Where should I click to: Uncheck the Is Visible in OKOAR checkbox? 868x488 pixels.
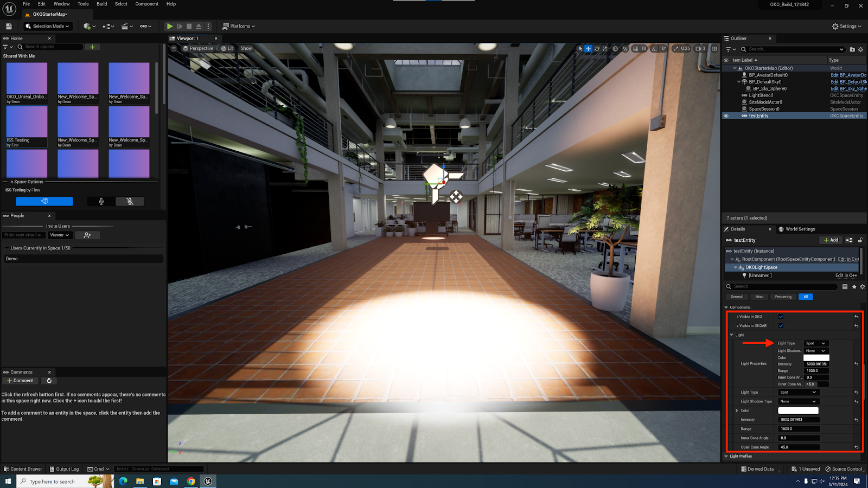click(781, 326)
